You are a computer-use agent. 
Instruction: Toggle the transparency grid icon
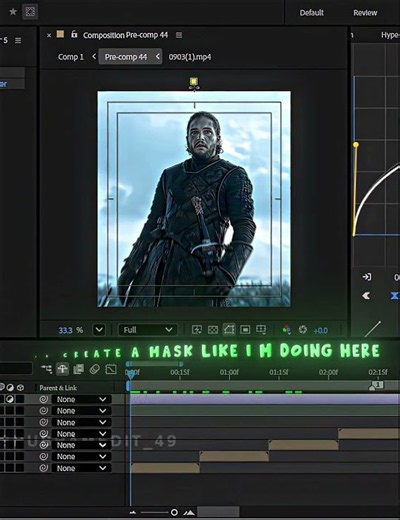point(213,330)
